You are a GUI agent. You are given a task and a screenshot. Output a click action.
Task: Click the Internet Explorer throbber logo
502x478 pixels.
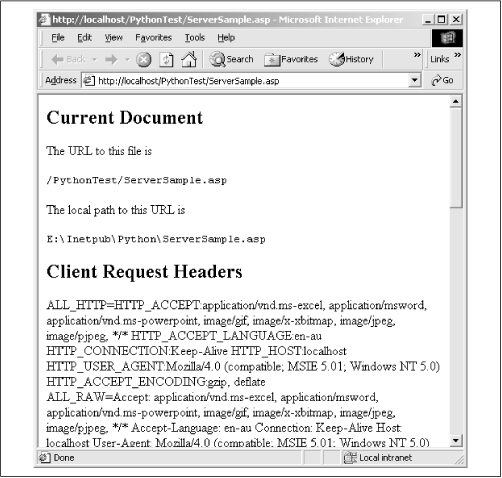(x=447, y=38)
